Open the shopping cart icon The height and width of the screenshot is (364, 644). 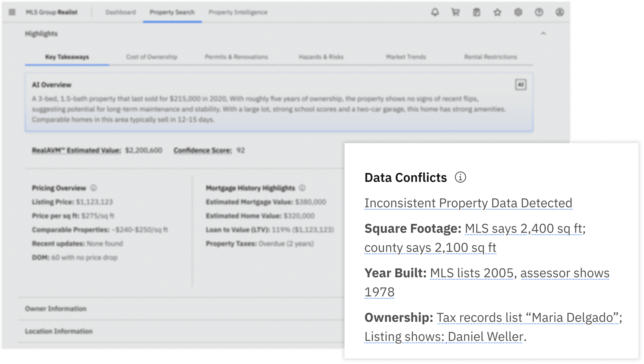456,12
